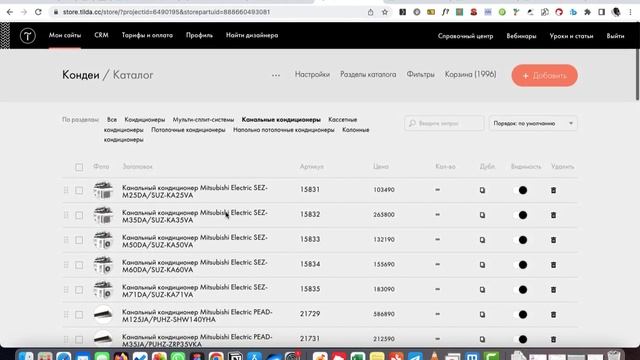The image size is (640, 360).
Task: Open Найти дизайнера menu item
Action: point(252,35)
